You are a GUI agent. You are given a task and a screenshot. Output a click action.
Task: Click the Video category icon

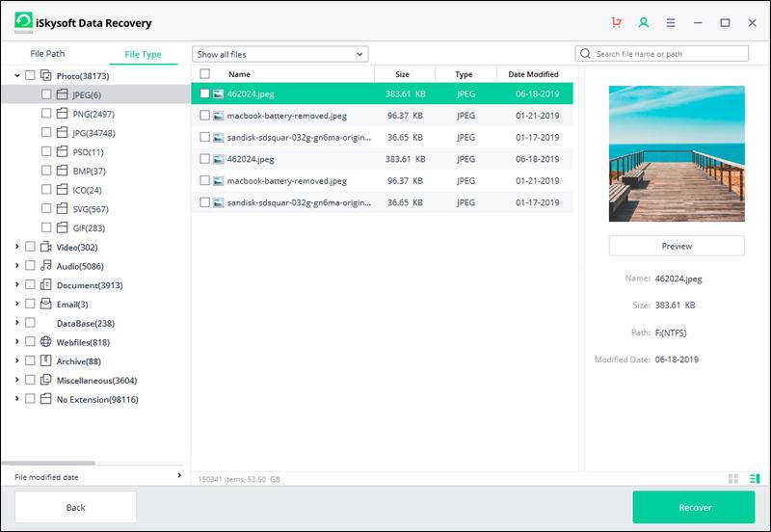coord(45,247)
